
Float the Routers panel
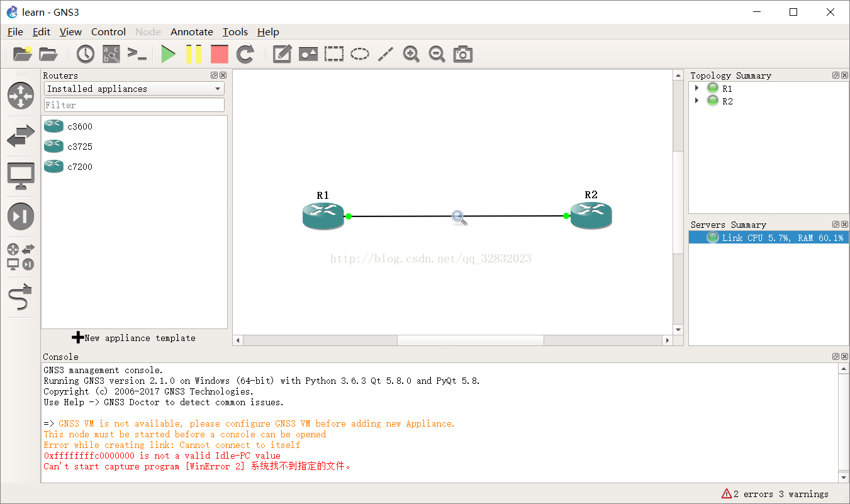[215, 75]
